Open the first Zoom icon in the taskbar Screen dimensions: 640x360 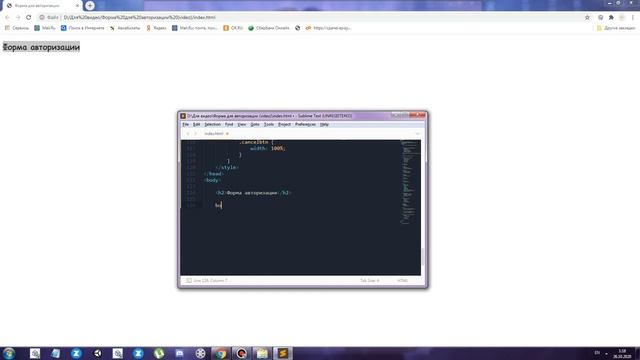[x=76, y=353]
